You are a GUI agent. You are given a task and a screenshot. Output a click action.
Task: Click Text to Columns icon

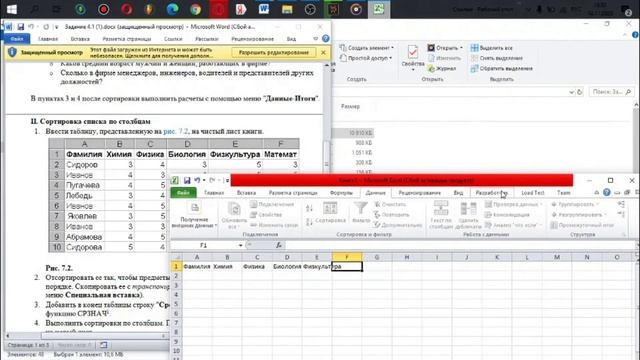click(441, 215)
